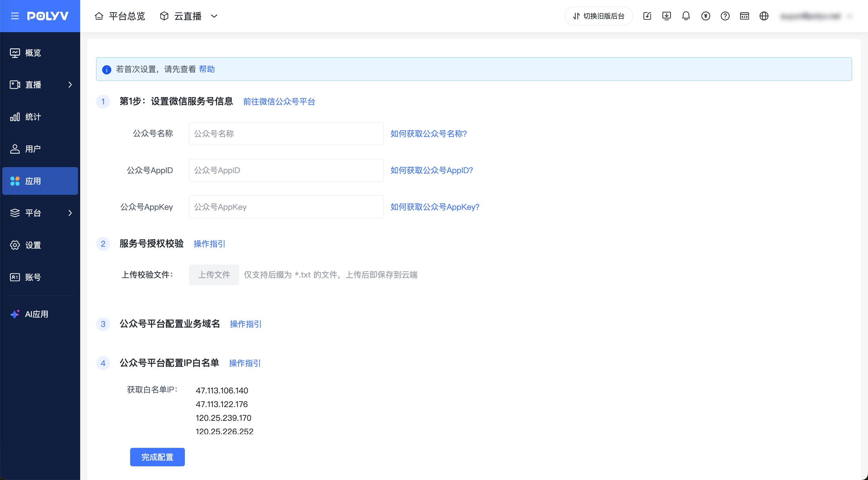The image size is (868, 480).
Task: Click the edit note icon in top bar
Action: [647, 16]
